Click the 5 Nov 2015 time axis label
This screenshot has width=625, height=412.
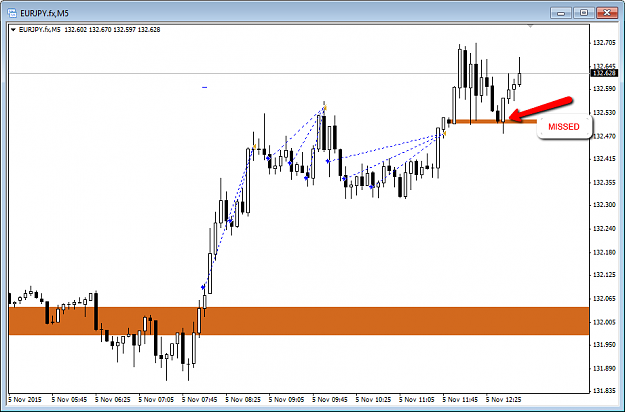(25, 399)
